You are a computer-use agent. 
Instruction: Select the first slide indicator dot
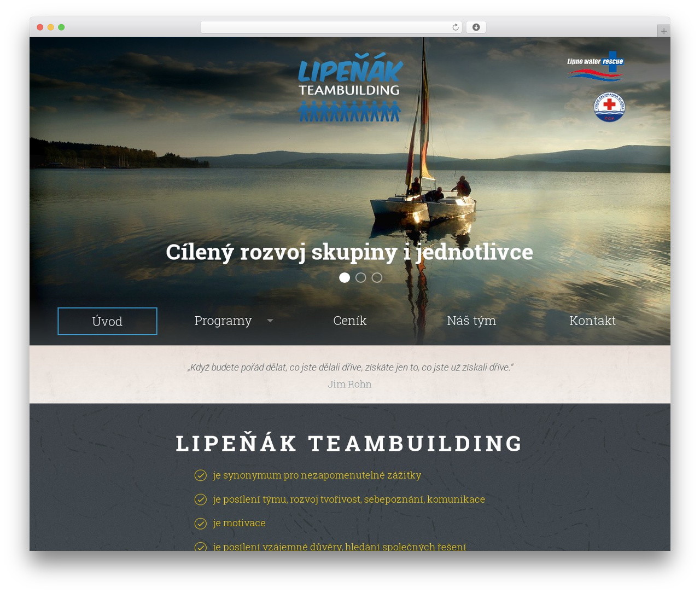coord(345,277)
